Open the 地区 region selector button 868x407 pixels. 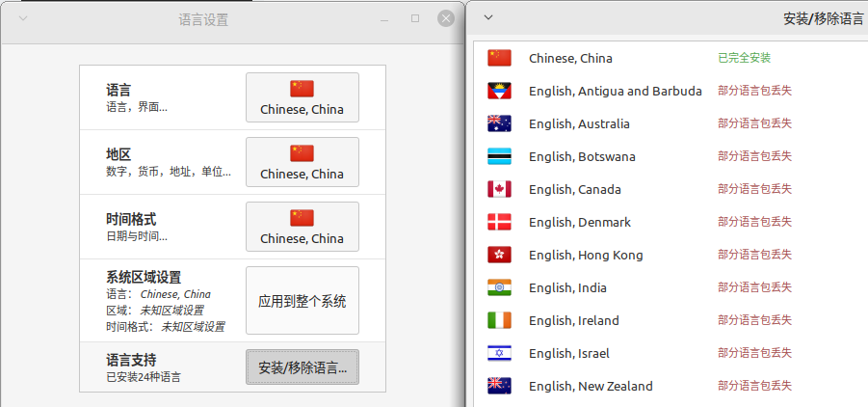click(302, 162)
